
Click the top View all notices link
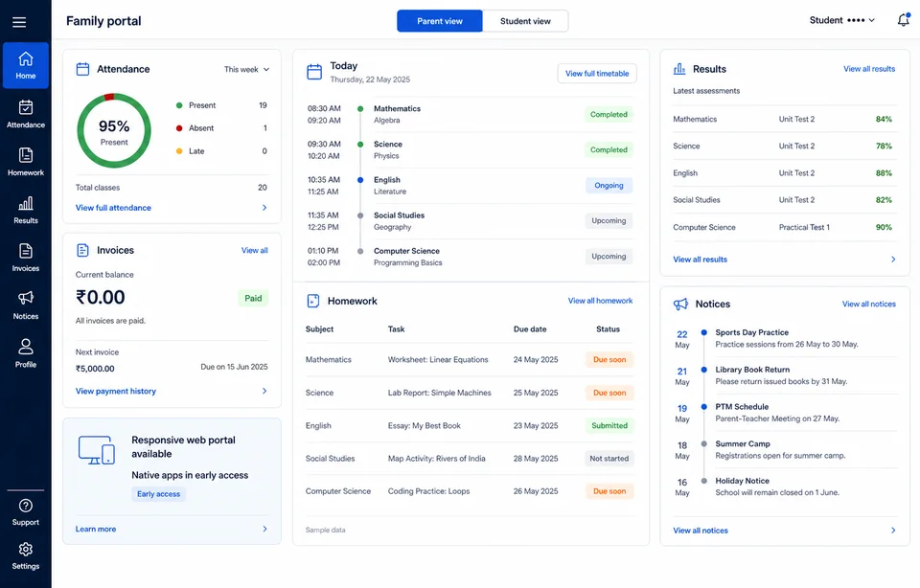869,304
